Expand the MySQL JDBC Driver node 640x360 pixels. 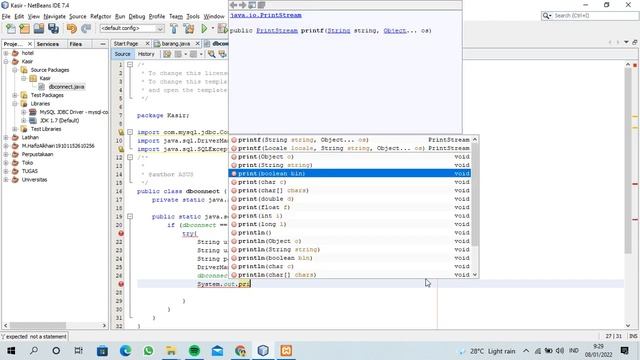(24, 112)
